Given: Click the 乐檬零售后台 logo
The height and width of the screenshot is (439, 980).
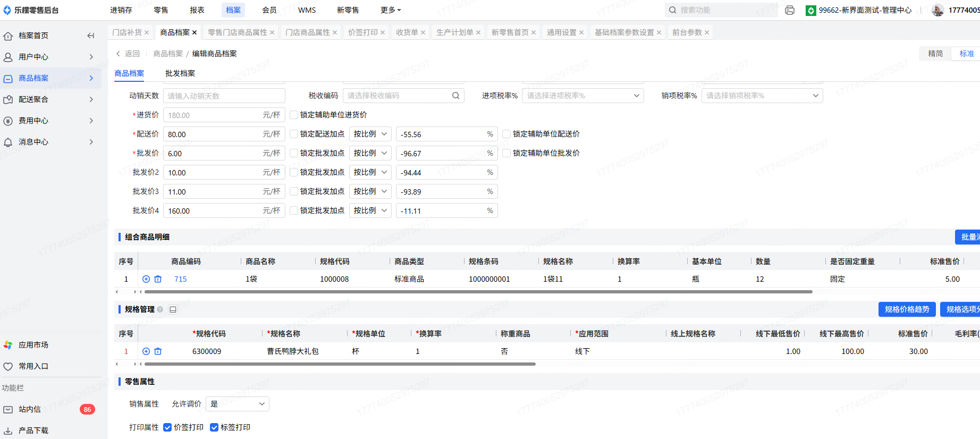Looking at the screenshot, I should (x=31, y=10).
